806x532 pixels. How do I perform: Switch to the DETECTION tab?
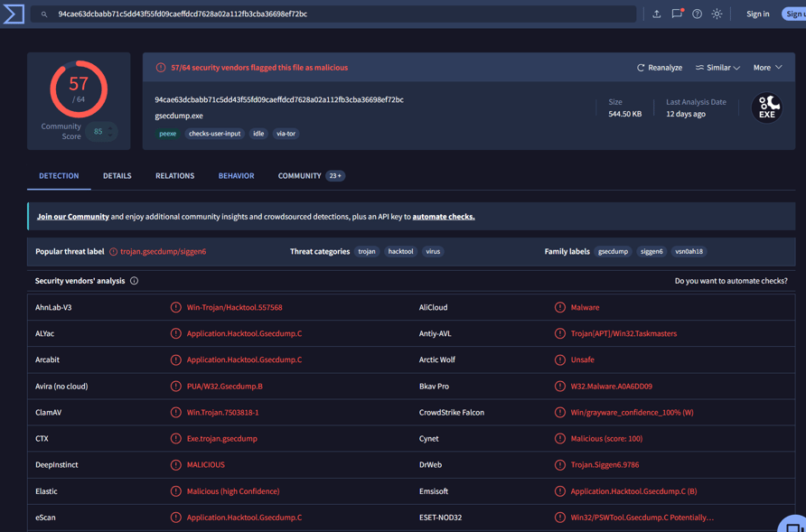click(59, 176)
